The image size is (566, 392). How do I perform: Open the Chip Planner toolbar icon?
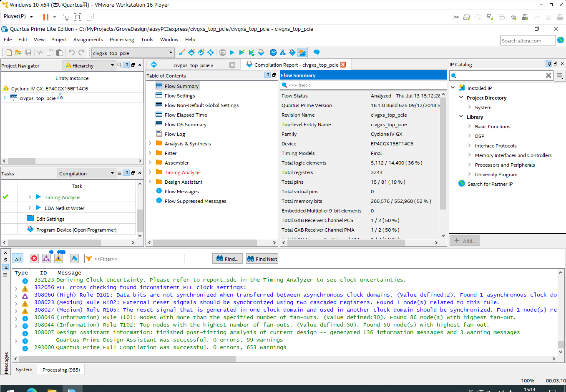click(x=211, y=52)
